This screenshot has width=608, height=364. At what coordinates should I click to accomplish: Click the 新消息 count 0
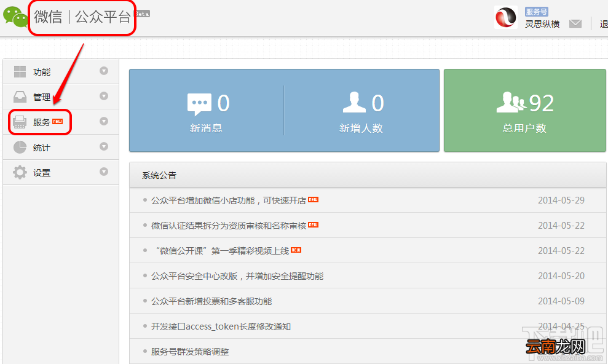223,103
